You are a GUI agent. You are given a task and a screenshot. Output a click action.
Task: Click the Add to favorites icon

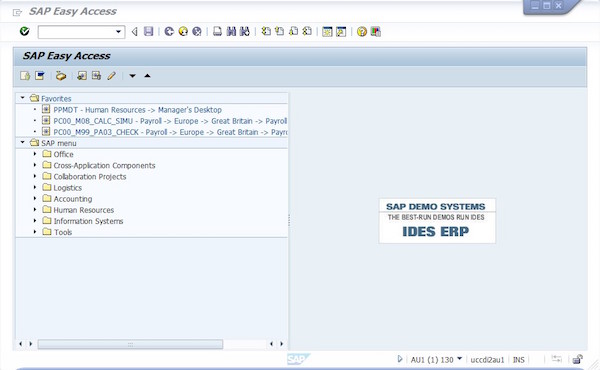point(82,76)
